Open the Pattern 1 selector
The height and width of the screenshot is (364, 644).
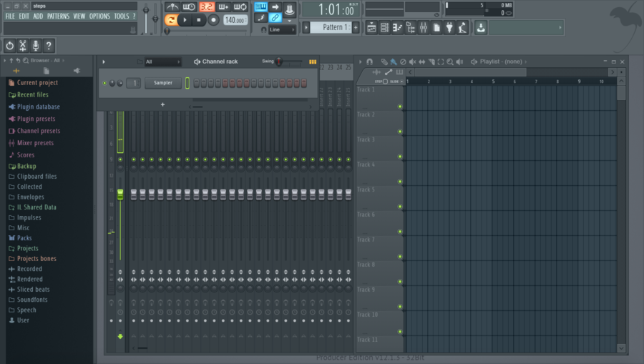[x=331, y=27]
